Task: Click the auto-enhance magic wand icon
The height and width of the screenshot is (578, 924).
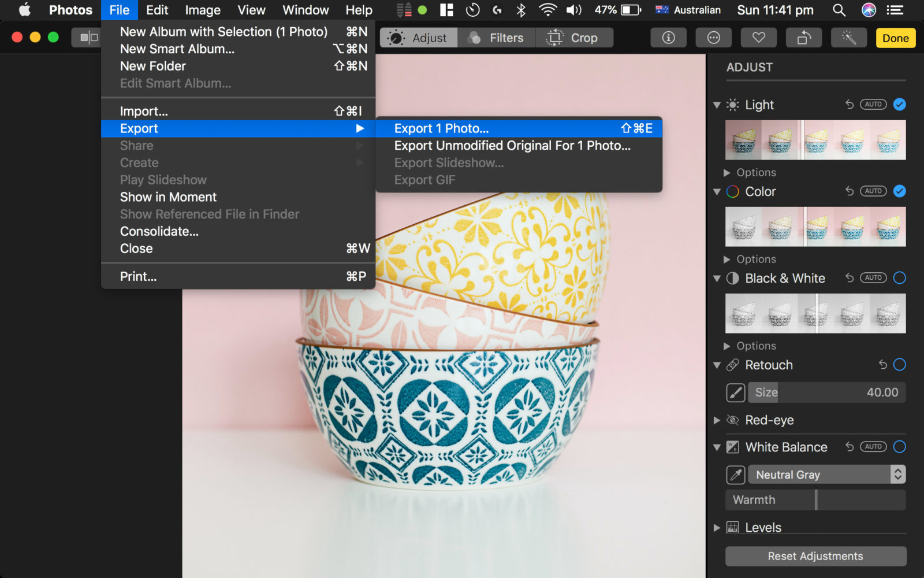Action: point(849,38)
